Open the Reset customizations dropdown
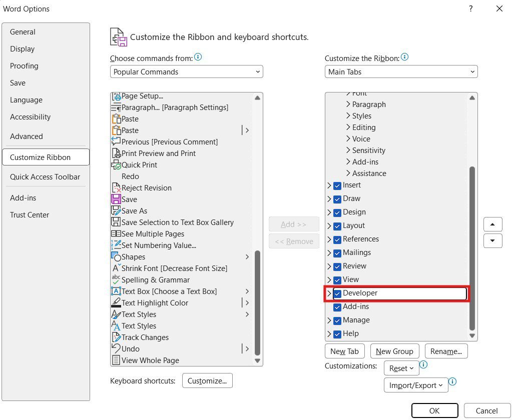512x420 pixels. [x=401, y=368]
